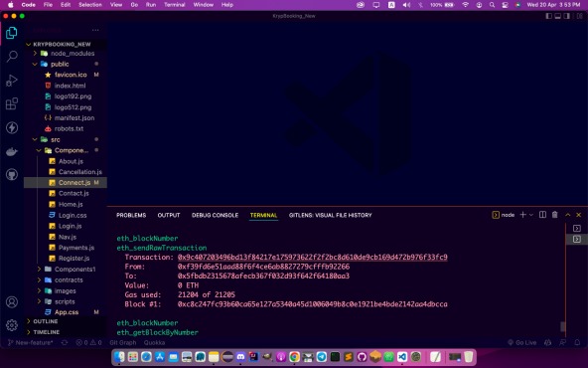Click the sync changes icon in status bar
This screenshot has width=588, height=368.
[65, 342]
